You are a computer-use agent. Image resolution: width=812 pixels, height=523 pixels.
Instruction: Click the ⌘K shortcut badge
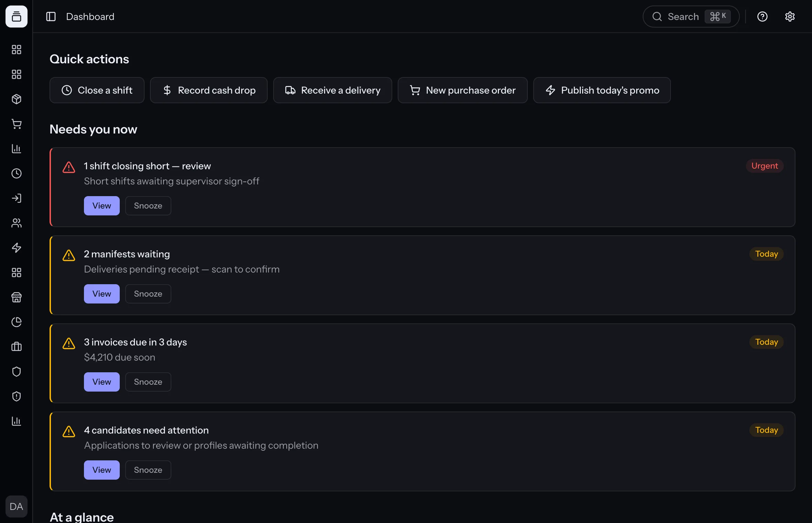[718, 17]
